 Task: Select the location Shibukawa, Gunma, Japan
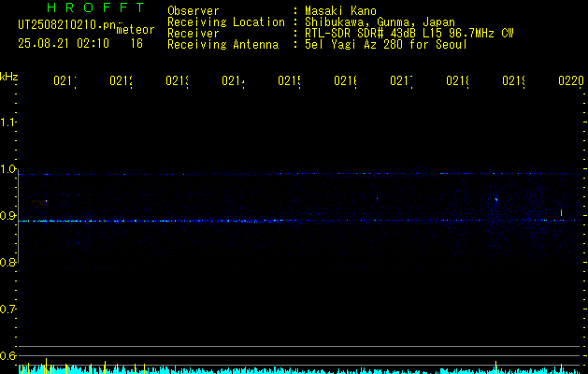(x=380, y=22)
